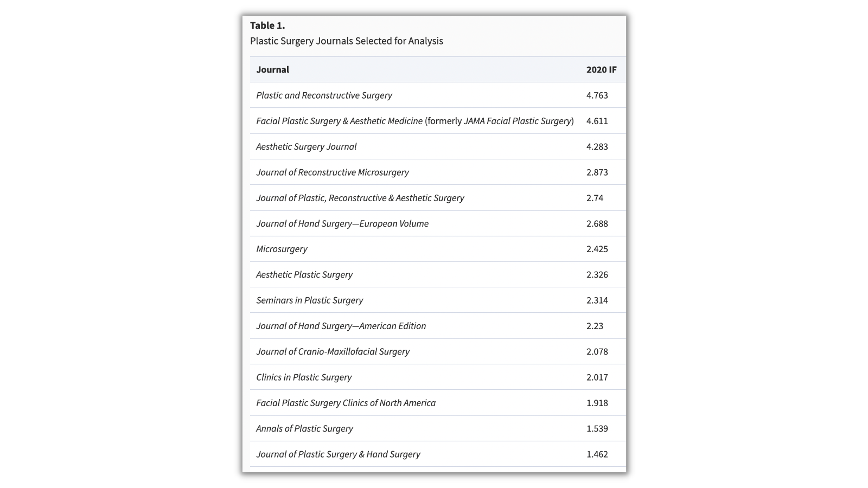The width and height of the screenshot is (868, 488).
Task: Click impact factor value 2.326
Action: (597, 275)
